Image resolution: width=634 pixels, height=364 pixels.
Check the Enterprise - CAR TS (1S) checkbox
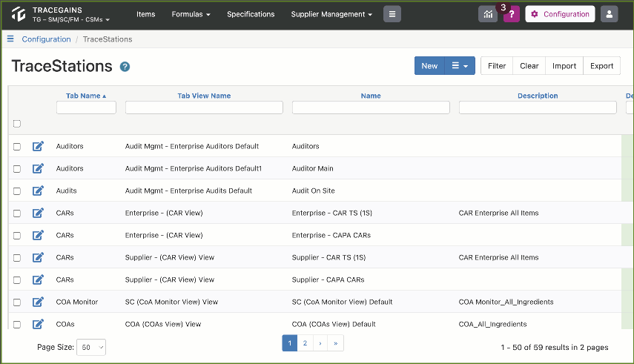point(17,214)
